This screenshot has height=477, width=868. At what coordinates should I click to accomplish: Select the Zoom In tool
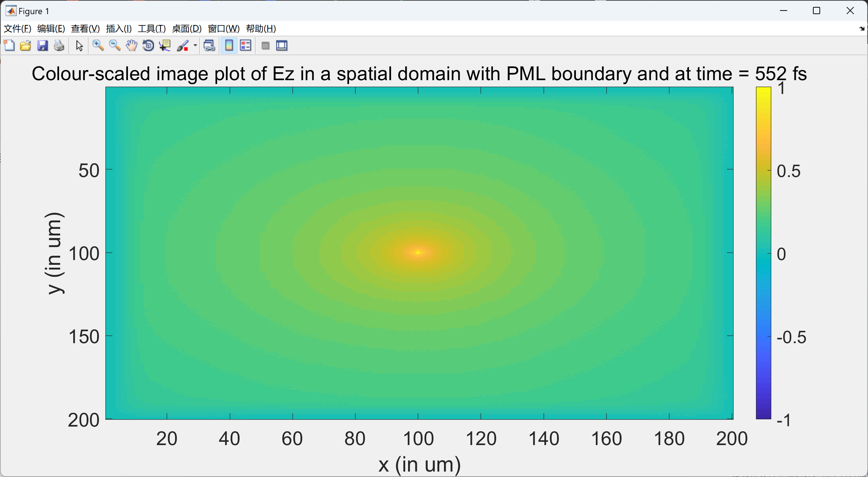pos(98,46)
